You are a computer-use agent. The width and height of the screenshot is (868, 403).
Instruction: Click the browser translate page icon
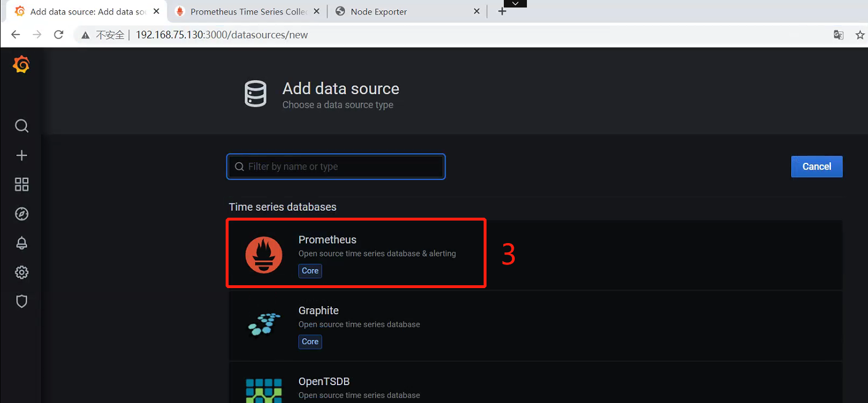(x=839, y=35)
